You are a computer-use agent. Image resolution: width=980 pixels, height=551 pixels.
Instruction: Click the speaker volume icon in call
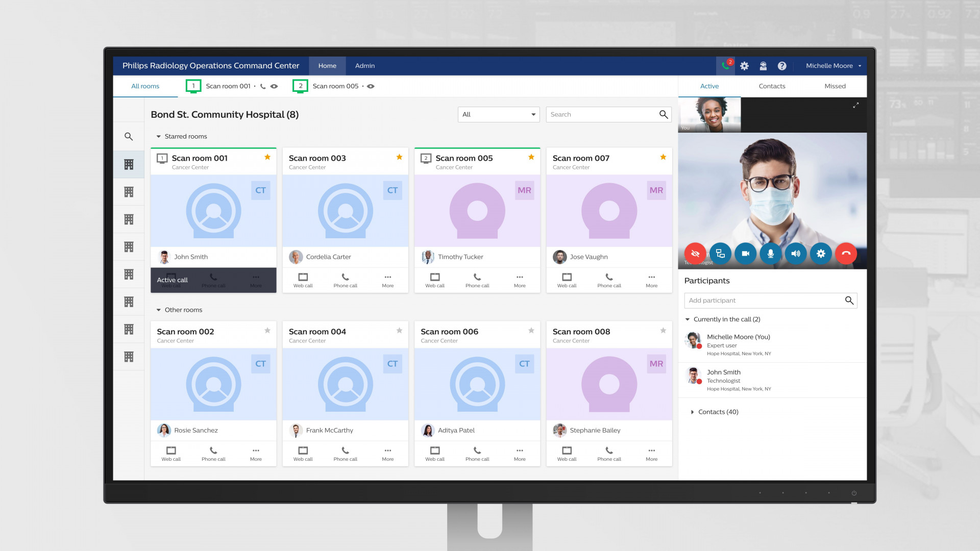pos(795,254)
